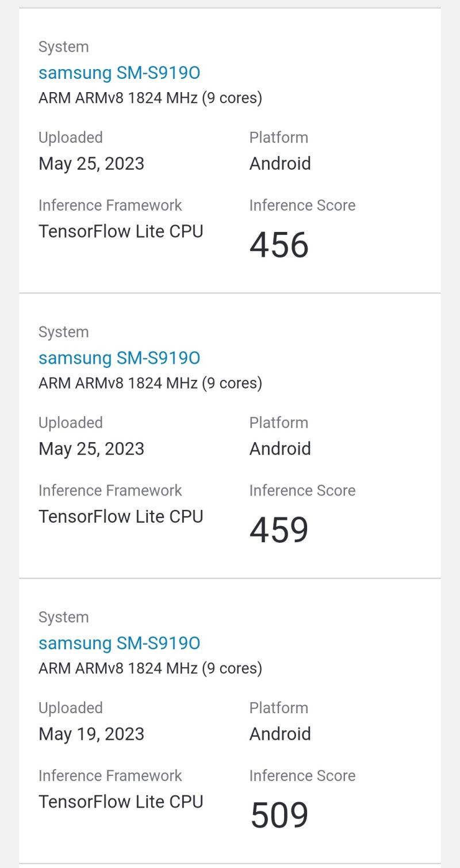Click TensorFlow Lite CPU in the 509 card
460x868 pixels.
(121, 802)
